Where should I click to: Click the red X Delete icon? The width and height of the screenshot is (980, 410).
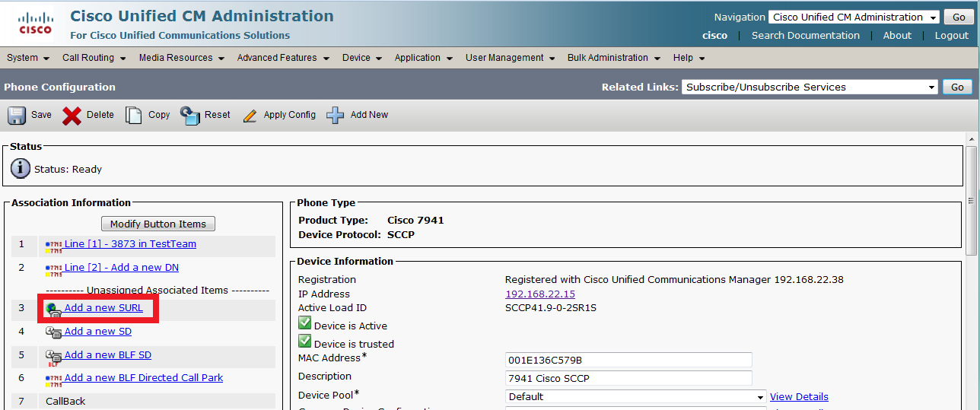pyautogui.click(x=72, y=115)
